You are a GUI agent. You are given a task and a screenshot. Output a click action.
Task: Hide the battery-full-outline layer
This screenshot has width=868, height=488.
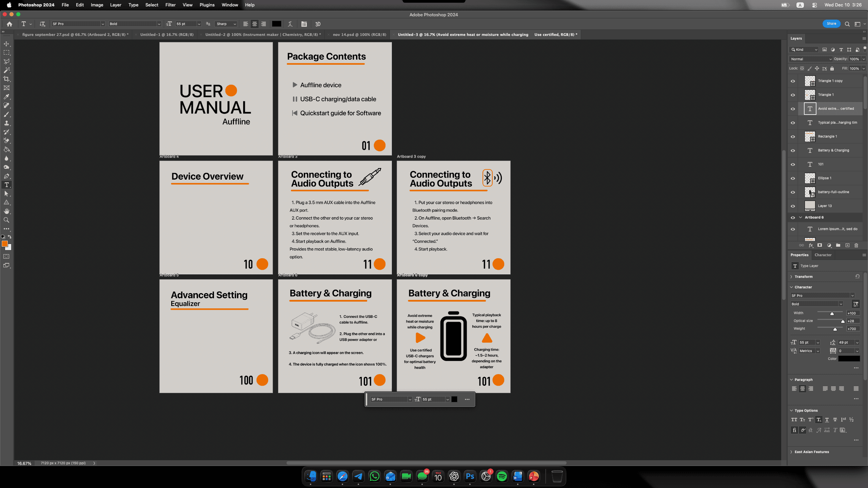[793, 192]
